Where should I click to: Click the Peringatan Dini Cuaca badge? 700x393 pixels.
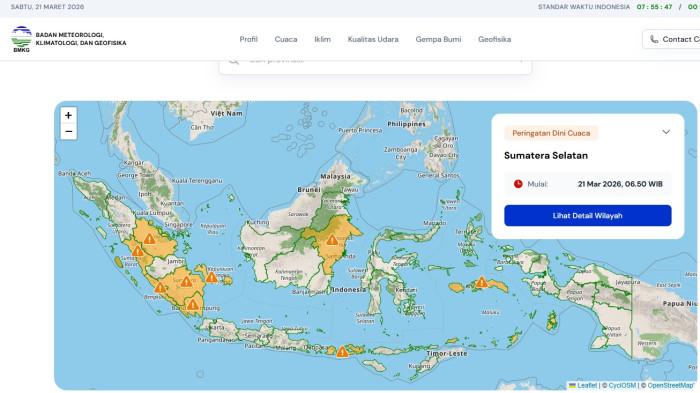(x=551, y=133)
